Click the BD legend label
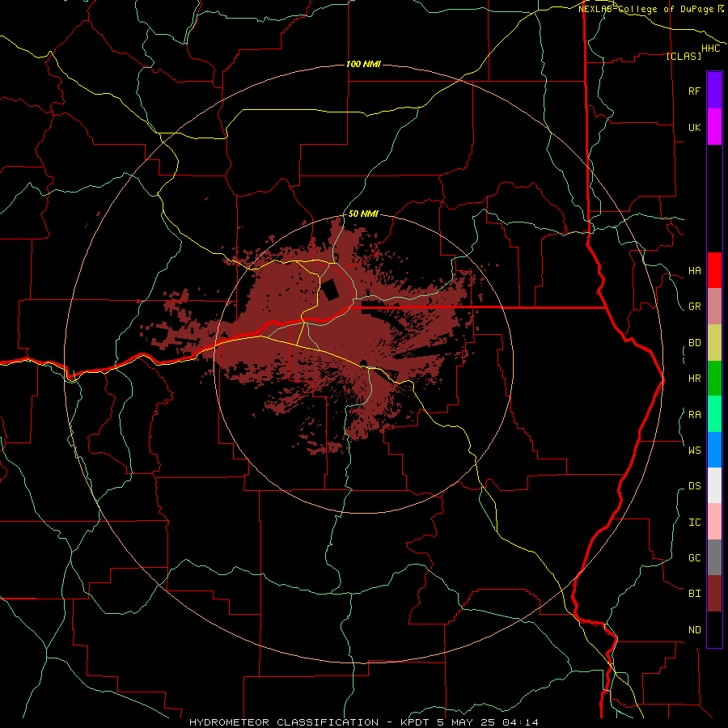Screen dimensions: 728x728 [x=694, y=343]
